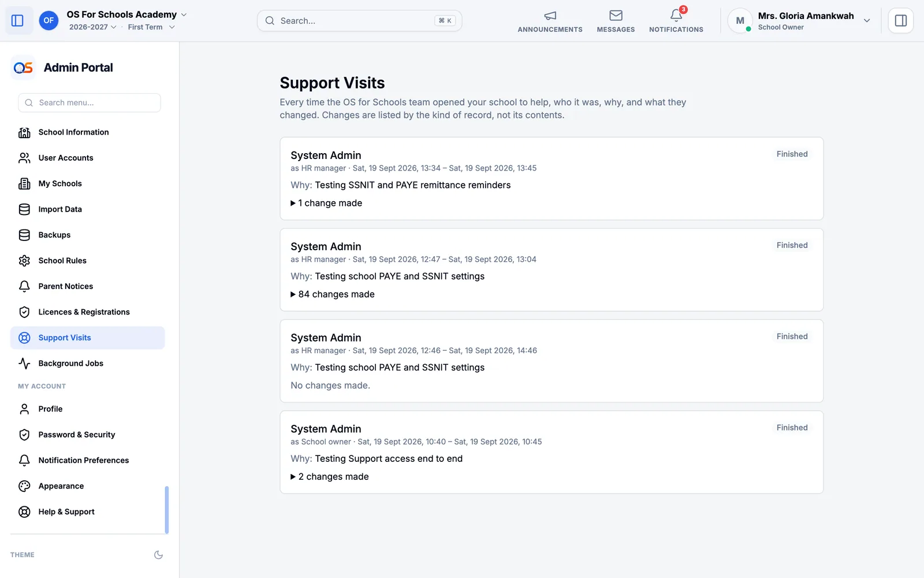Open the First Term dropdown

click(151, 27)
